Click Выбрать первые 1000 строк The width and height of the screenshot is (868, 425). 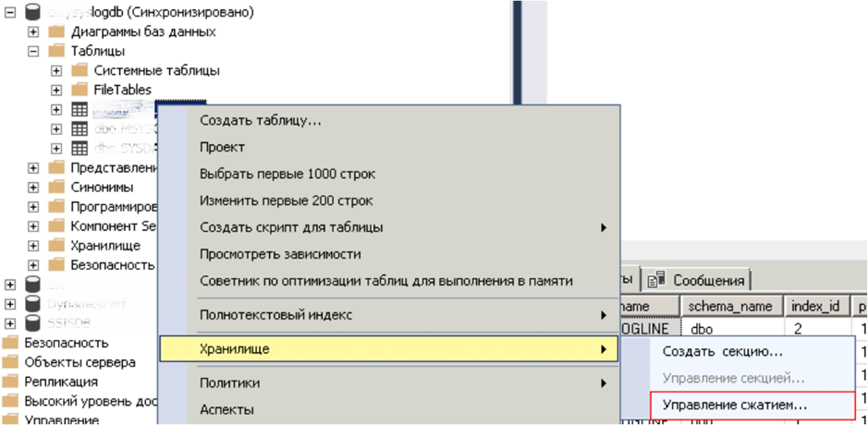coord(287,174)
